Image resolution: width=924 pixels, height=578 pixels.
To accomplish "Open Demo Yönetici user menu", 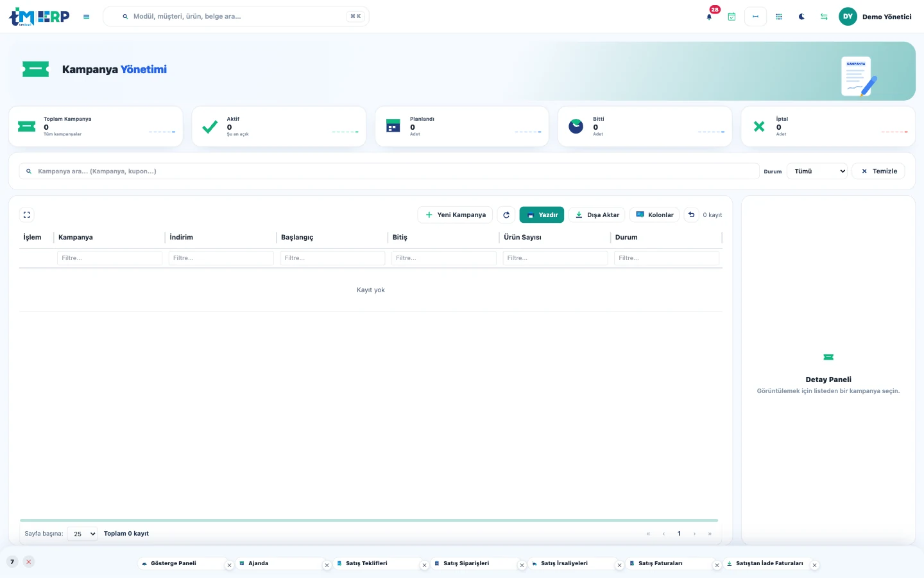I will (x=875, y=17).
